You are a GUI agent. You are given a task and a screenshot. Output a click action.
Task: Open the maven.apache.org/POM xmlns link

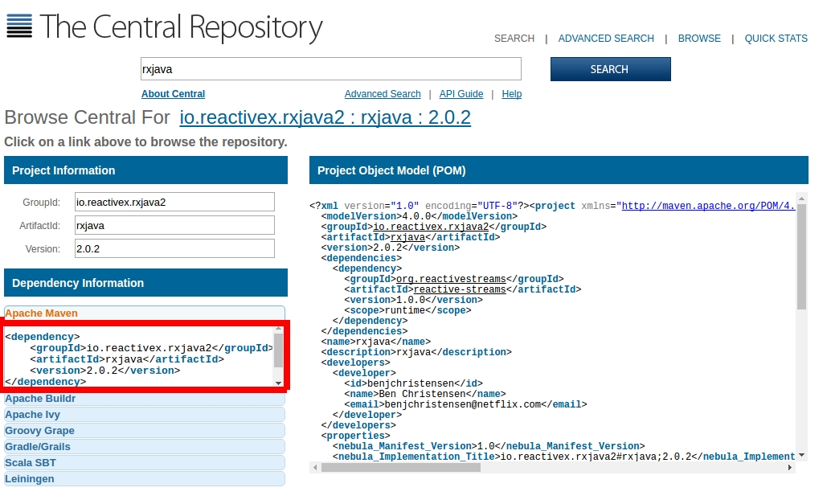708,206
